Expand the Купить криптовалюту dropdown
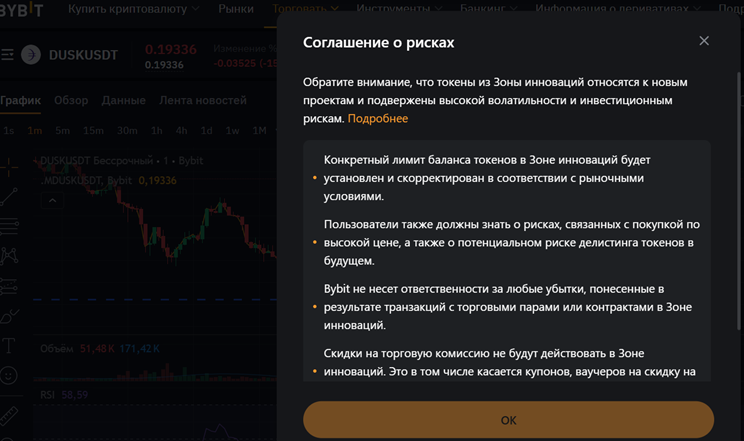 point(133,9)
